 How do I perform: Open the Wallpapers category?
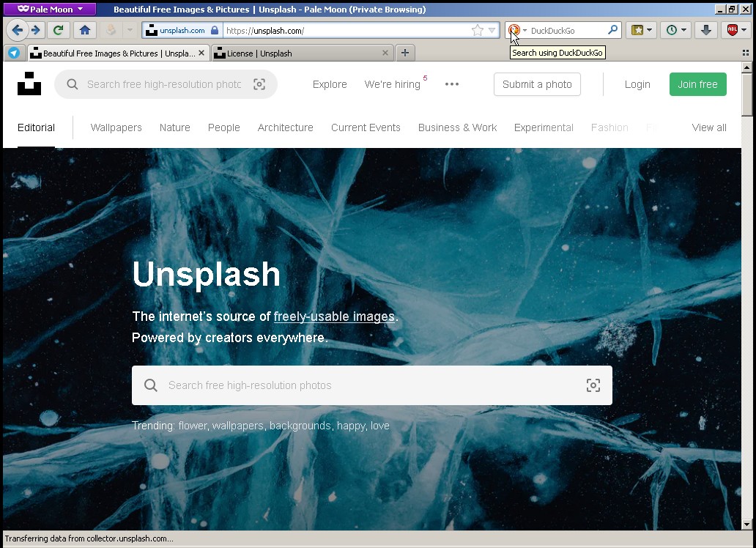[116, 127]
